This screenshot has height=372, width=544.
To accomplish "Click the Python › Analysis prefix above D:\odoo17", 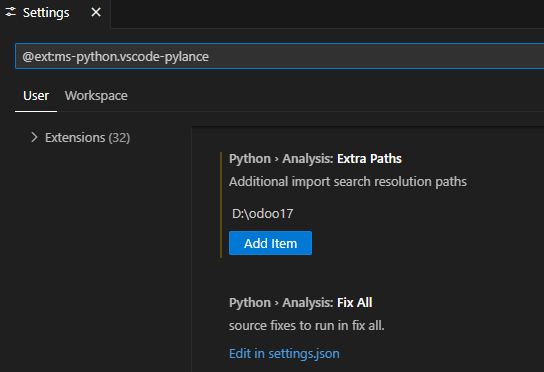I will pos(281,159).
